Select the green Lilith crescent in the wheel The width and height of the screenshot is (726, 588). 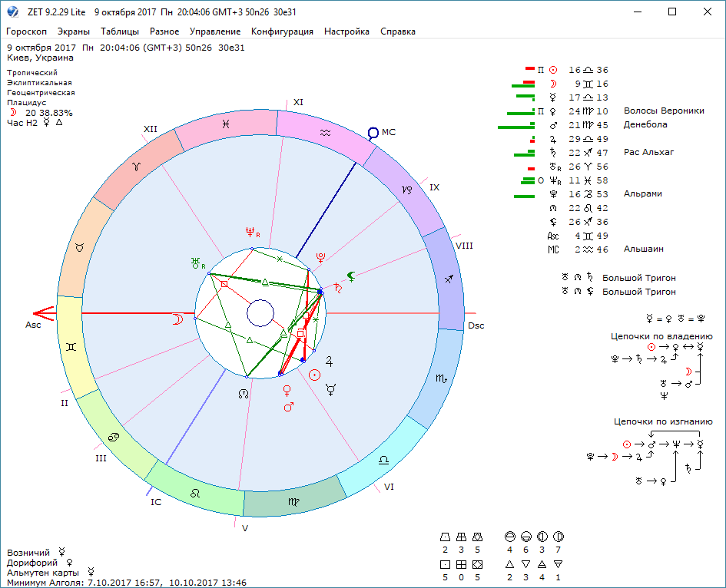[x=350, y=276]
